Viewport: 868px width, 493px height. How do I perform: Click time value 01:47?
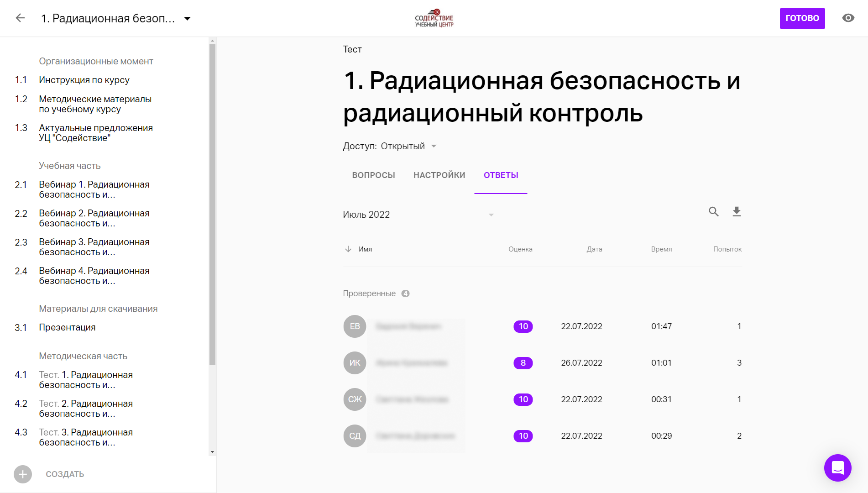(x=661, y=326)
